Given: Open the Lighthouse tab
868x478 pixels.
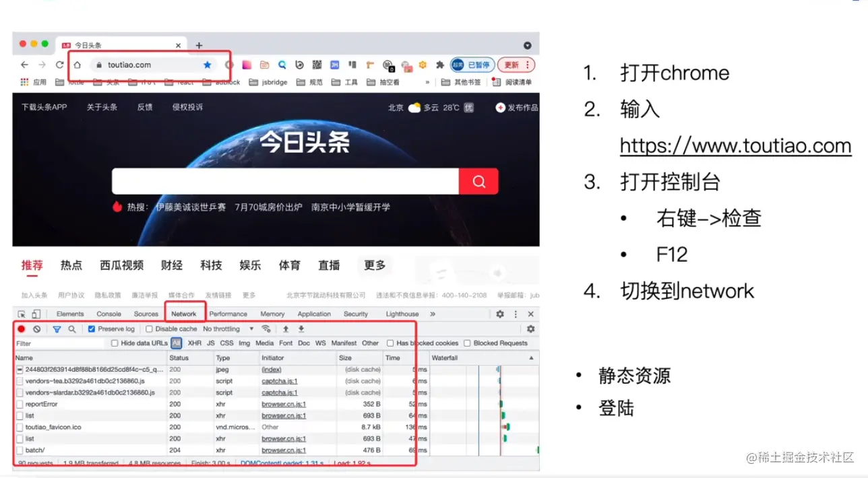Looking at the screenshot, I should click(402, 314).
